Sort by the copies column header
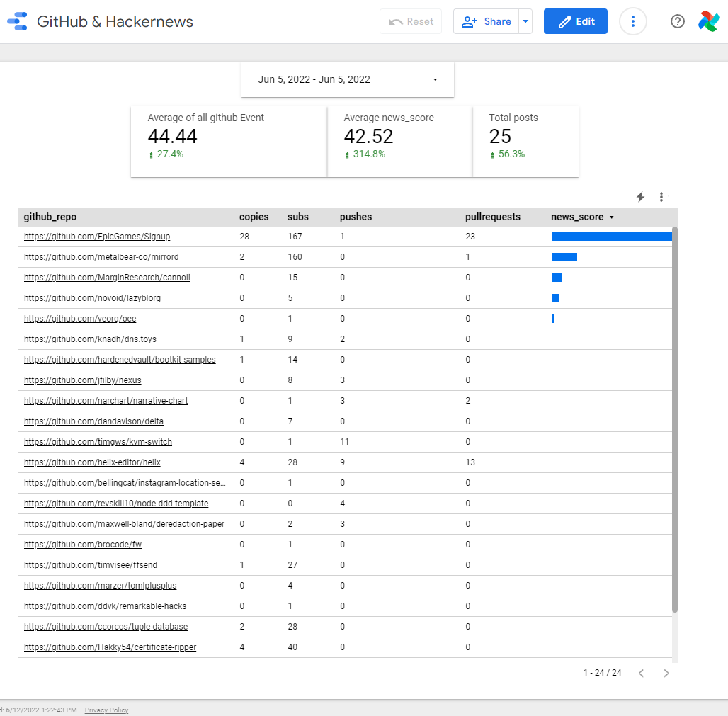 [x=254, y=217]
